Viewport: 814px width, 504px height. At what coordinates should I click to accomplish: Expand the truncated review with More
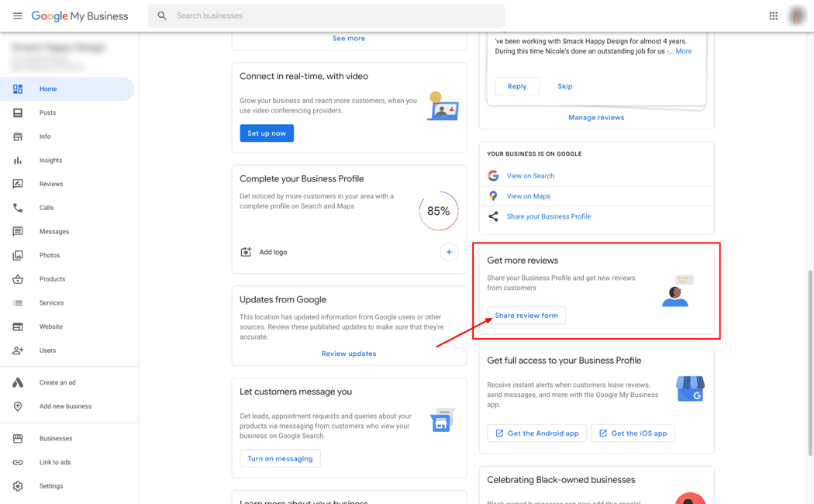tap(683, 51)
